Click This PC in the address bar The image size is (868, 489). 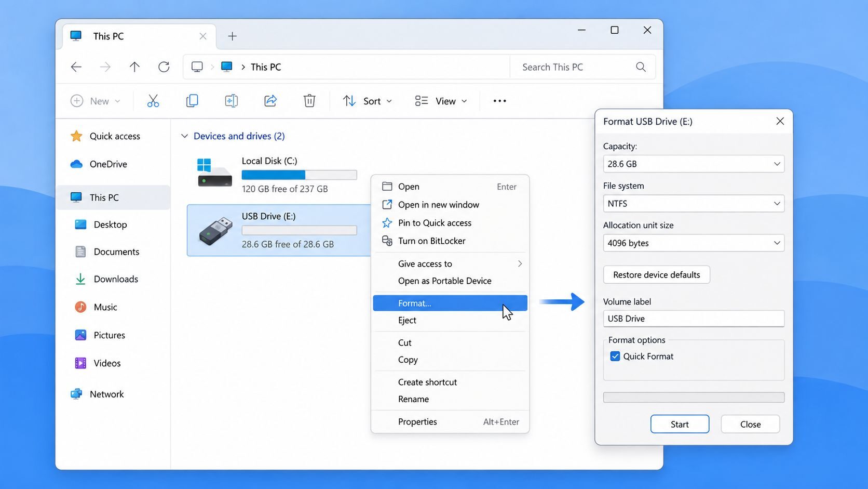(266, 67)
